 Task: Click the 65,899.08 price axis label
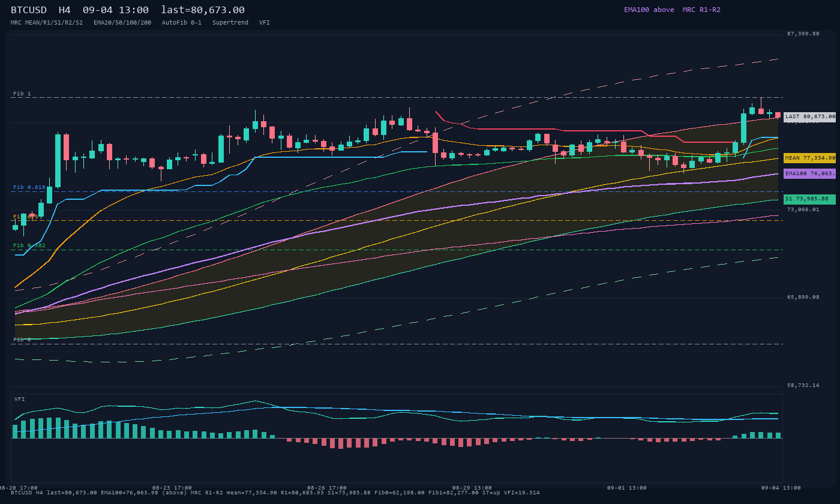pos(803,298)
